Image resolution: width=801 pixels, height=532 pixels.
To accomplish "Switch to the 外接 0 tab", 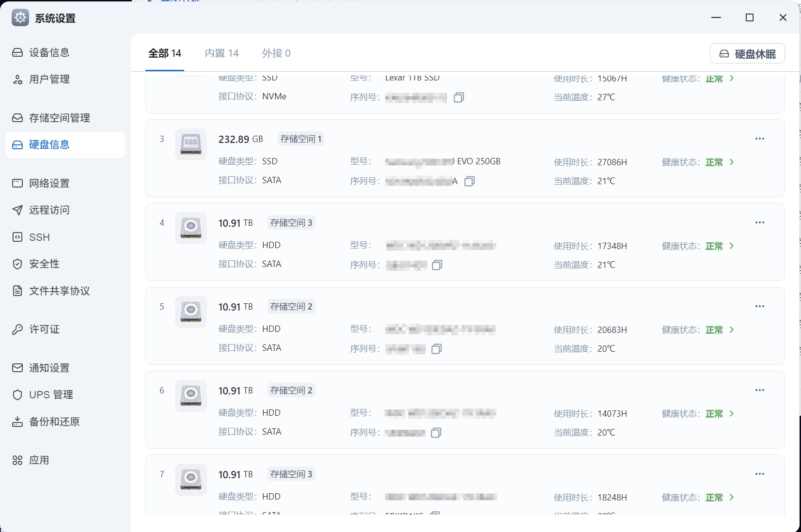I will (x=276, y=53).
